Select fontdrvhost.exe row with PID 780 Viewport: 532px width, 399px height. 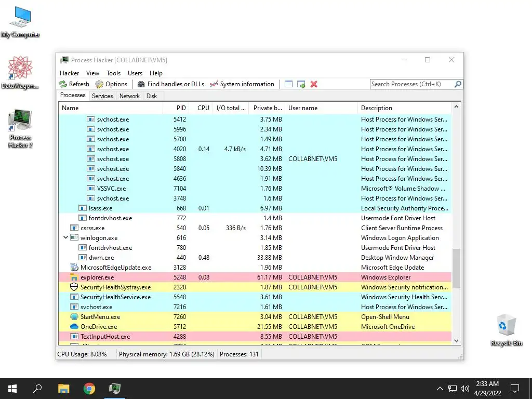255,248
